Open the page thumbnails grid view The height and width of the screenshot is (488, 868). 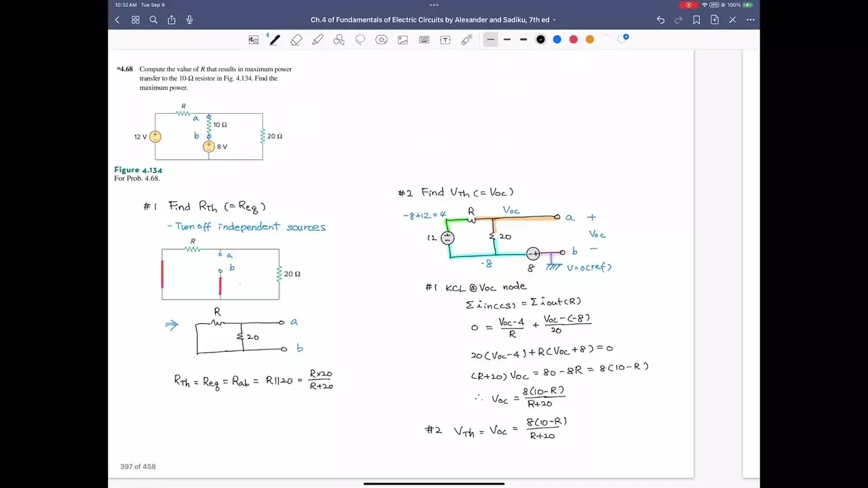(x=136, y=20)
